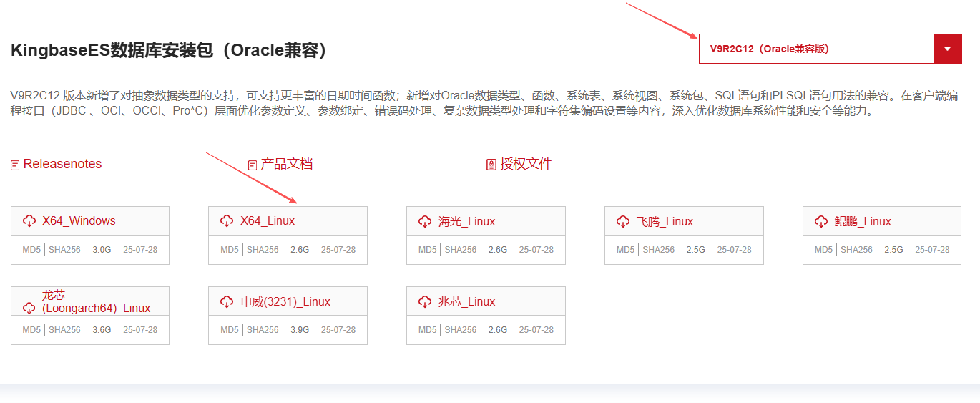View SHA256 checksum for X64_Linux
This screenshot has height=403, width=980.
pos(263,250)
